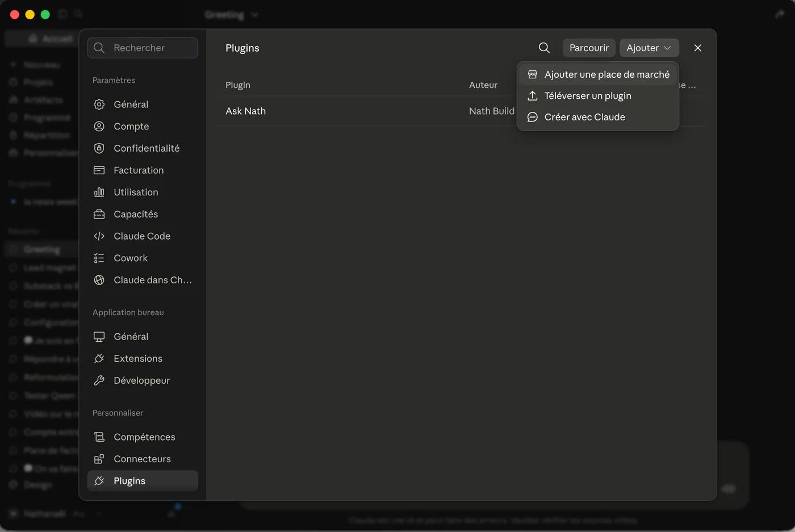795x532 pixels.
Task: Click the Auteur column header
Action: click(x=483, y=85)
